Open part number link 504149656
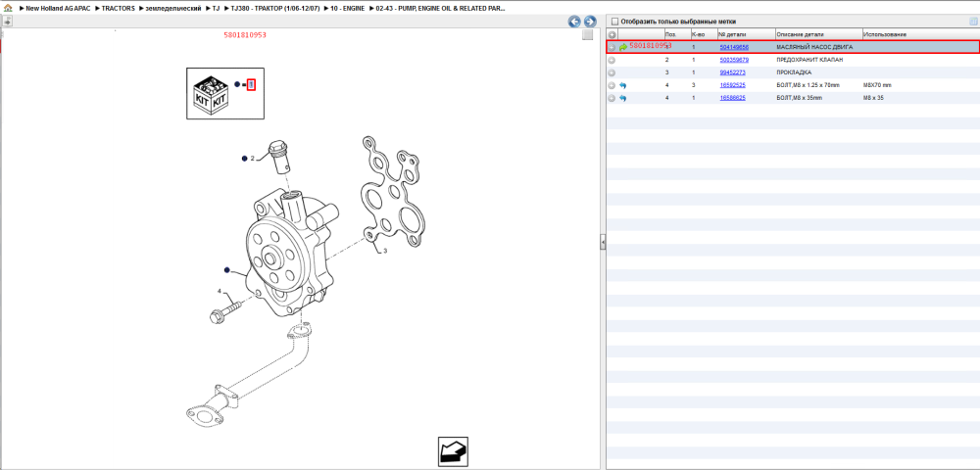 click(734, 47)
